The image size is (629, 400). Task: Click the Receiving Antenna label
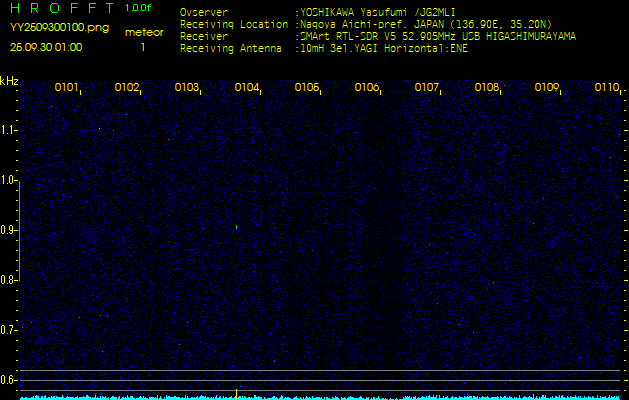231,49
